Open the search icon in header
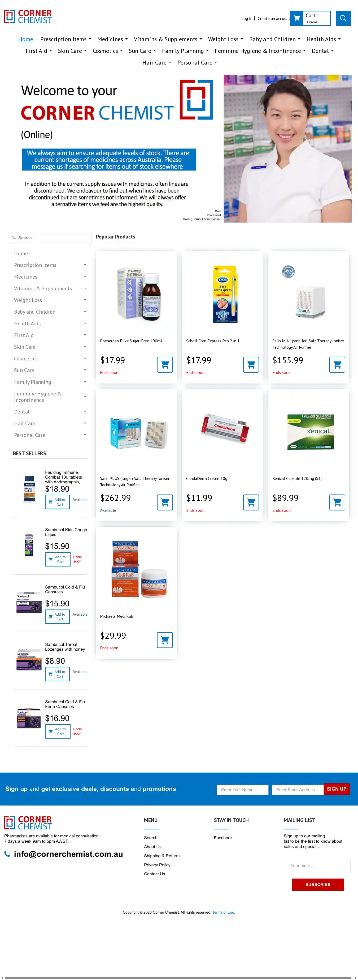358x980 pixels. click(x=343, y=18)
